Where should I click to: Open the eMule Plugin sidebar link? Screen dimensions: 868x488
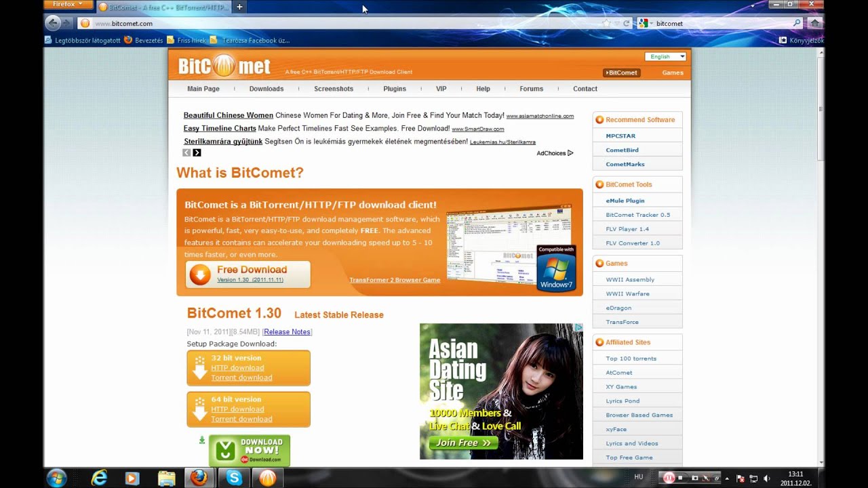(625, 201)
